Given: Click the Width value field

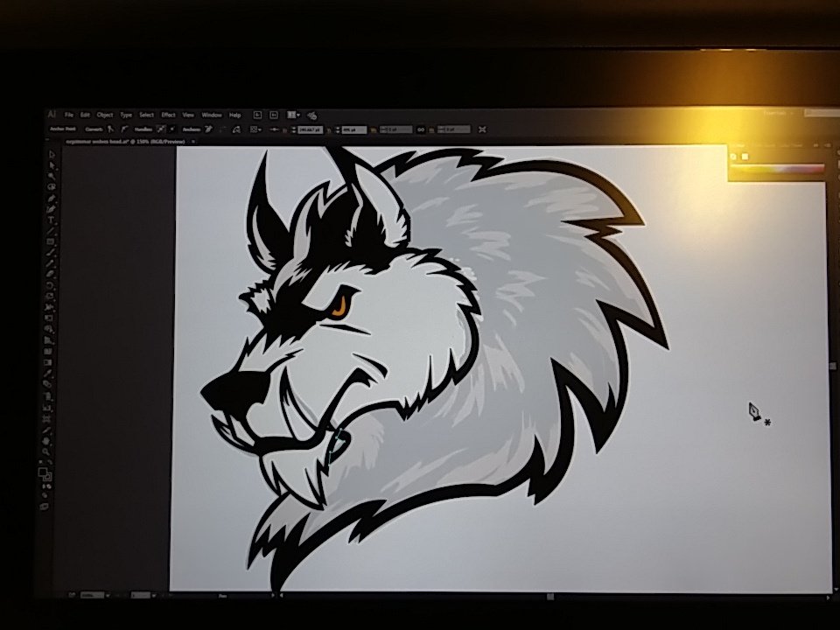Looking at the screenshot, I should [x=396, y=129].
